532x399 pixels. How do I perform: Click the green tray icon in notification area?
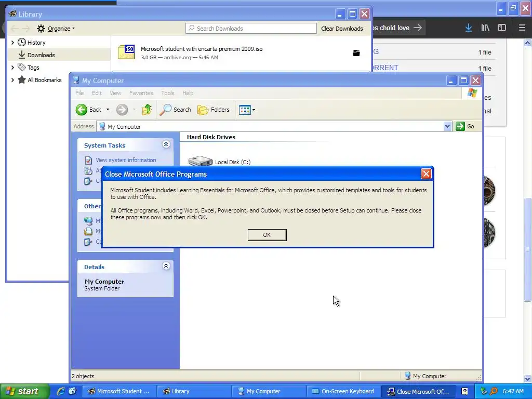point(484,391)
